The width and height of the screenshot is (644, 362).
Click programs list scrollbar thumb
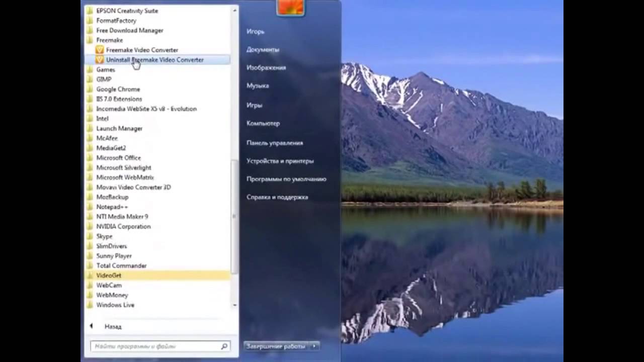[x=234, y=216]
